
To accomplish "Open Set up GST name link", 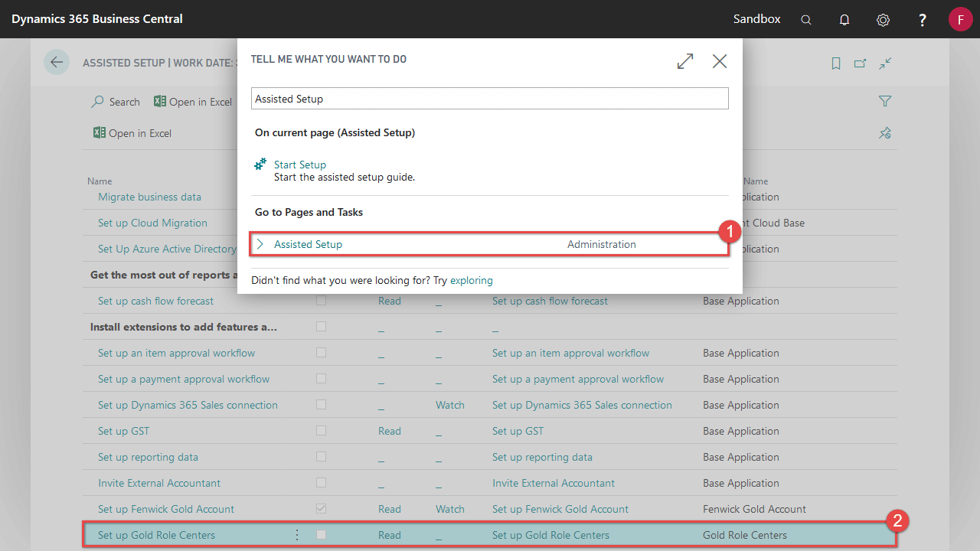I will [x=123, y=431].
